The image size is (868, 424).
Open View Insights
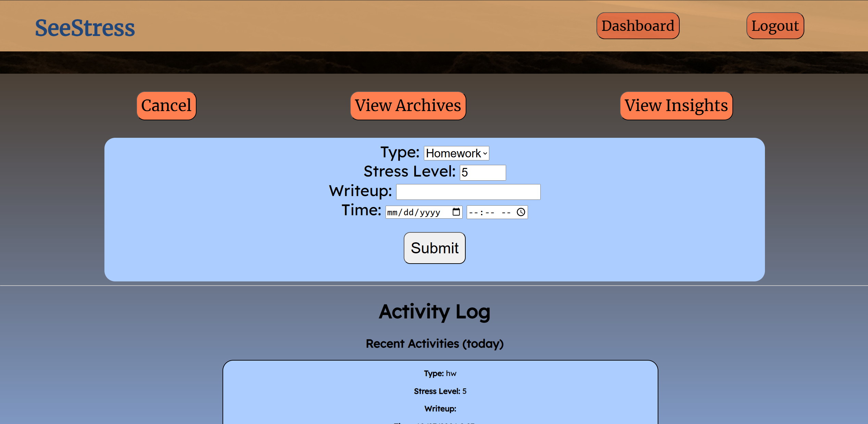(x=676, y=106)
